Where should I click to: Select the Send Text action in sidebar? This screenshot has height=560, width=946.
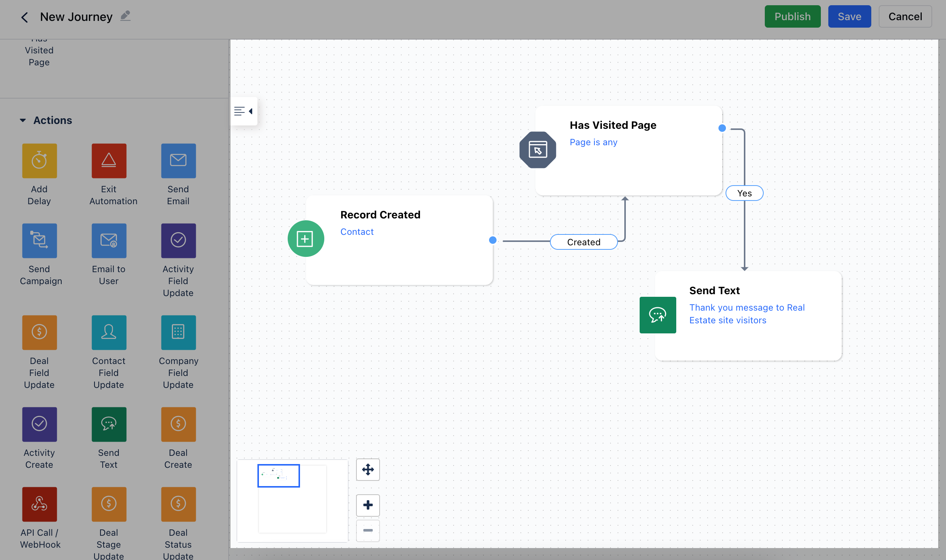tap(109, 424)
